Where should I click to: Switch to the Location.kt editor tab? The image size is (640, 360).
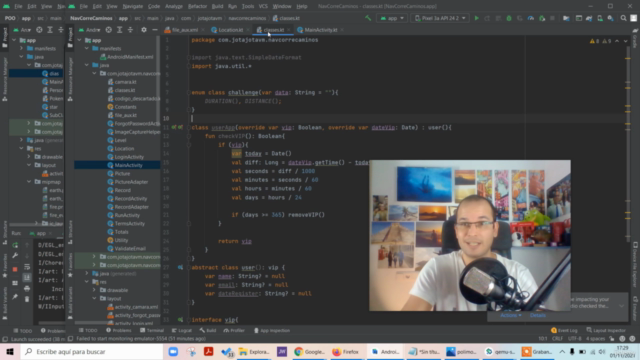tap(230, 30)
